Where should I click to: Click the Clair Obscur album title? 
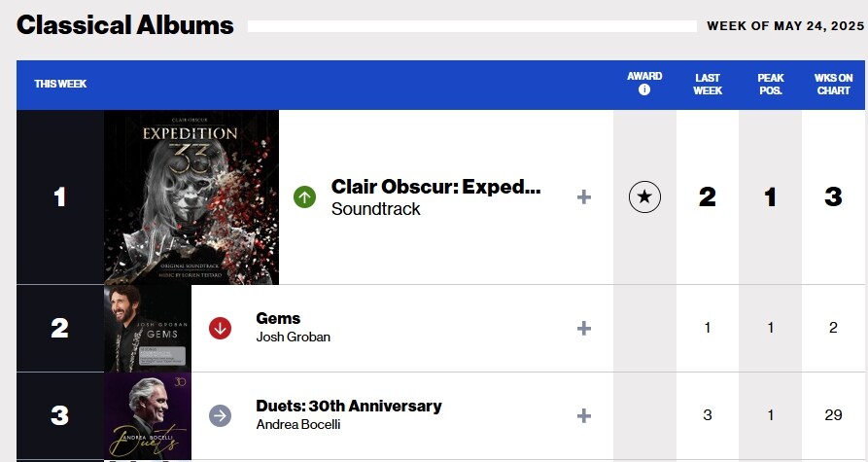click(435, 187)
